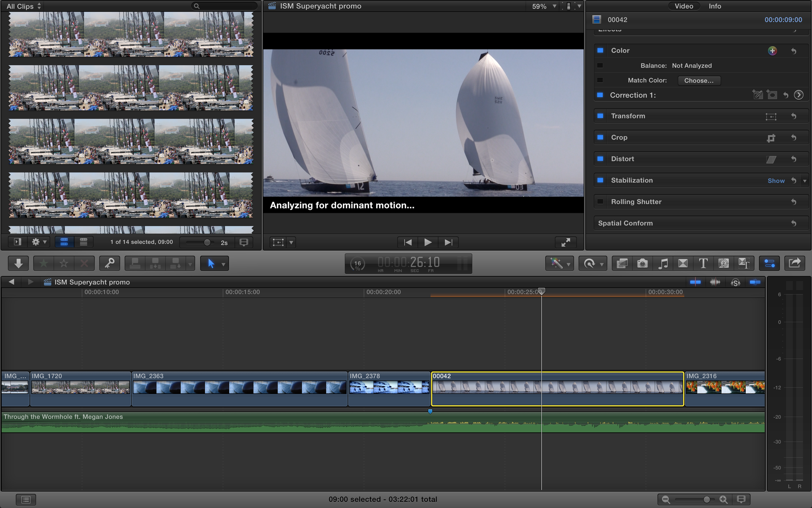Open the Photos browser camera icon

point(642,263)
